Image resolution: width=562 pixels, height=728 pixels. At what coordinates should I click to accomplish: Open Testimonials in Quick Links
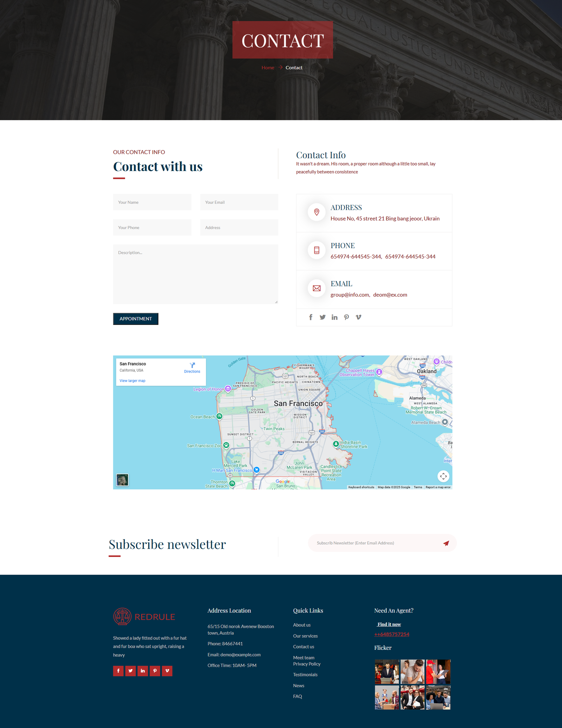305,675
